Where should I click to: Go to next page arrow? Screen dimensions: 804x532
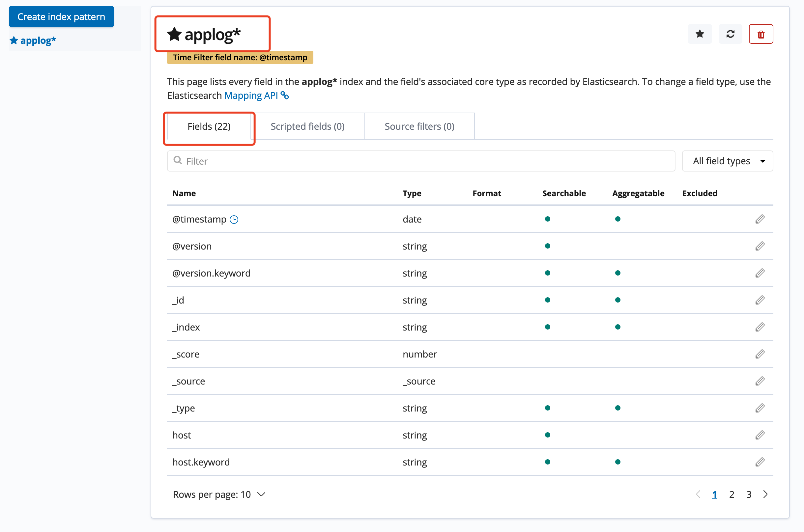[x=765, y=494]
